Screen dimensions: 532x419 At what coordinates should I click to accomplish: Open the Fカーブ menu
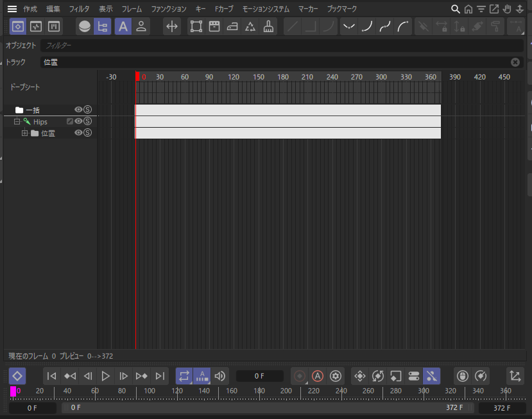pyautogui.click(x=224, y=9)
